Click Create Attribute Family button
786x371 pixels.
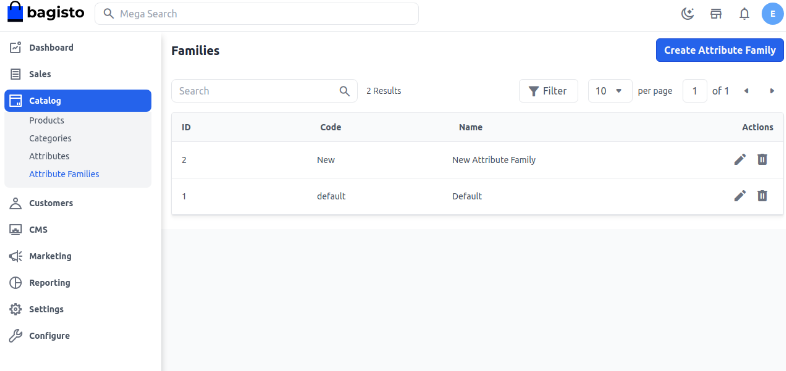pos(720,50)
